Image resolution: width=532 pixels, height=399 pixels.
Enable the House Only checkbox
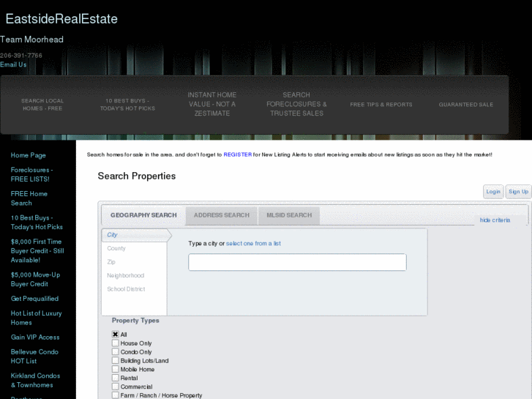point(116,343)
